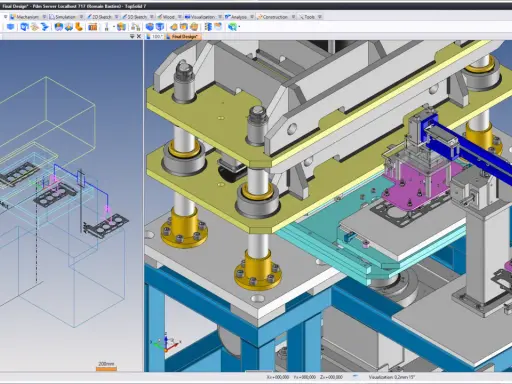This screenshot has width=512, height=384.
Task: Click the X coordinate field in status bar
Action: point(278,377)
